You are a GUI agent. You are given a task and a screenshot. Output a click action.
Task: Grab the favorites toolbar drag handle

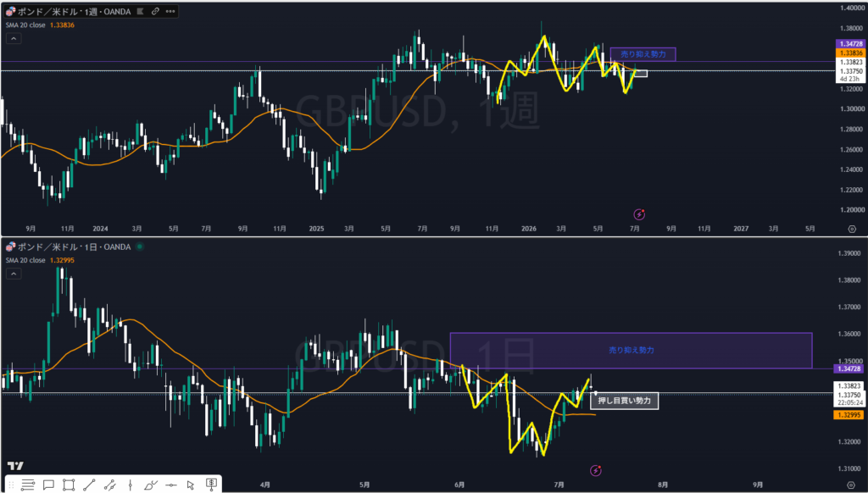click(11, 485)
